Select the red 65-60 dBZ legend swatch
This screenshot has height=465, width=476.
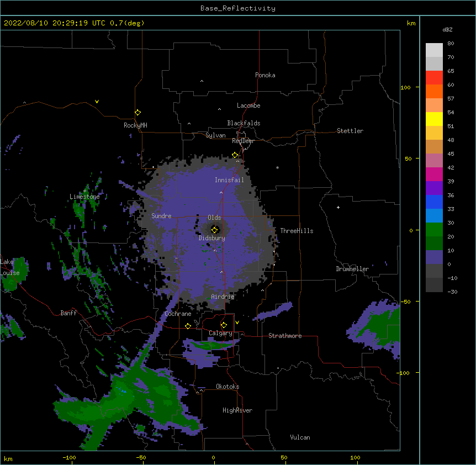(x=434, y=78)
